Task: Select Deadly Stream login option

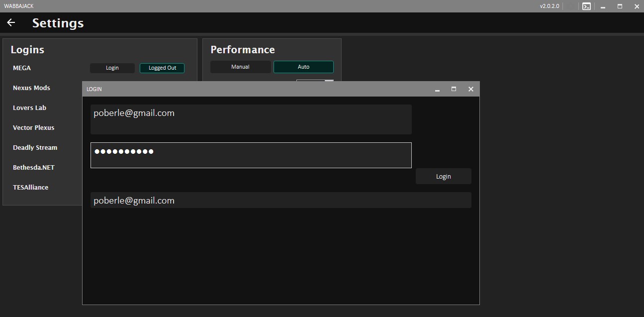Action: (x=35, y=147)
